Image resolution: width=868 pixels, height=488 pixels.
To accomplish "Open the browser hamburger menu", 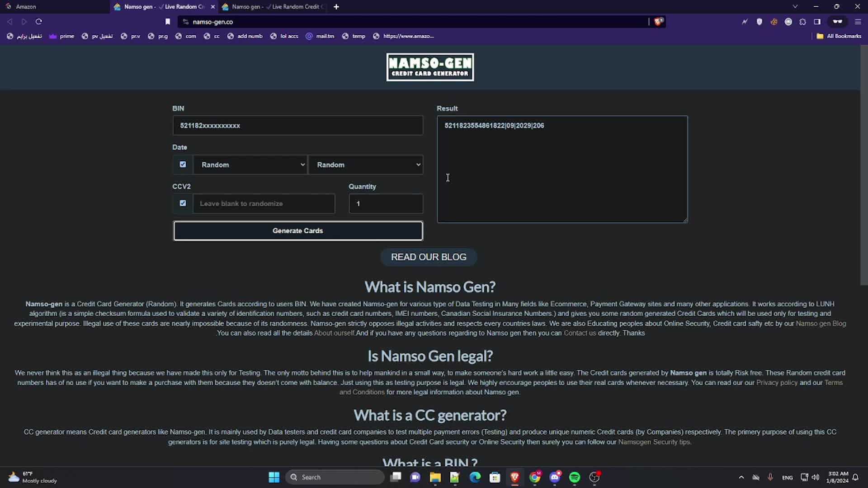I will pyautogui.click(x=858, y=21).
